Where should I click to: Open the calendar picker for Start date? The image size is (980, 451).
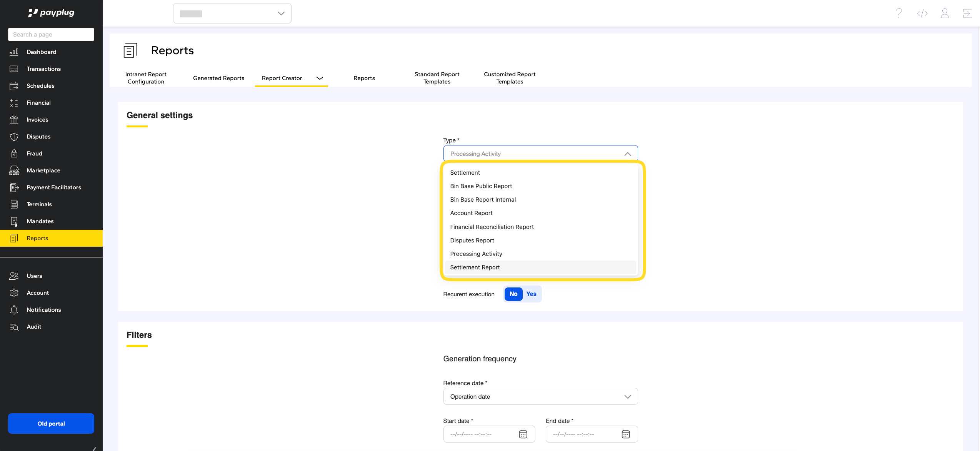pos(523,434)
